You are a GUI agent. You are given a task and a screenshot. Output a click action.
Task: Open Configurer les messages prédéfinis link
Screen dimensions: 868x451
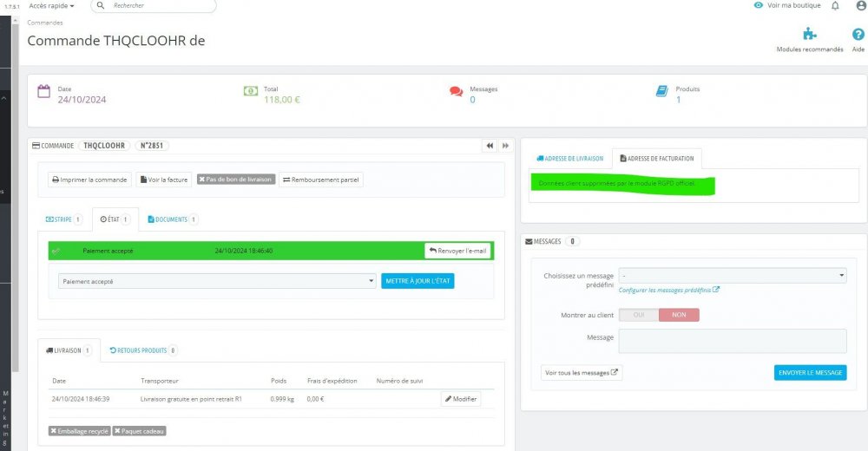tap(668, 290)
